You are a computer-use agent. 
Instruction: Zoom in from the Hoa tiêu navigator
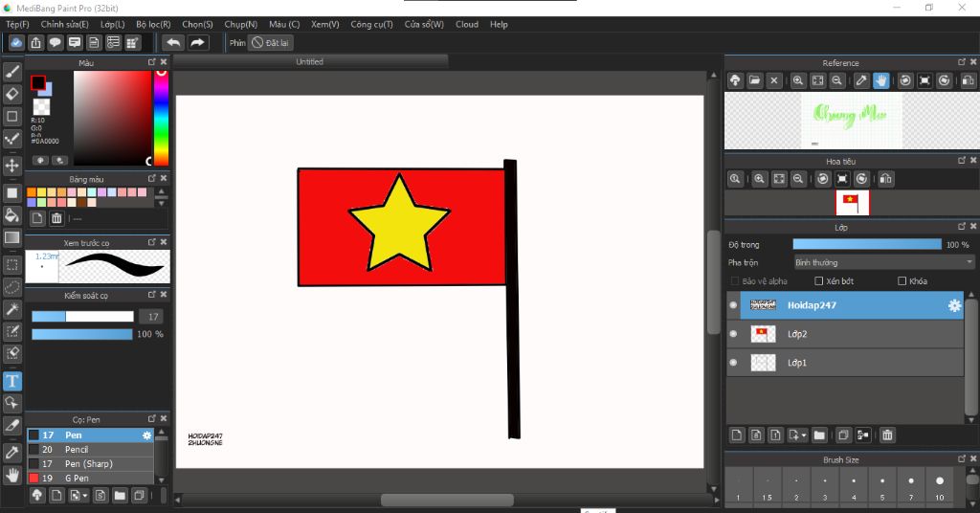point(759,179)
